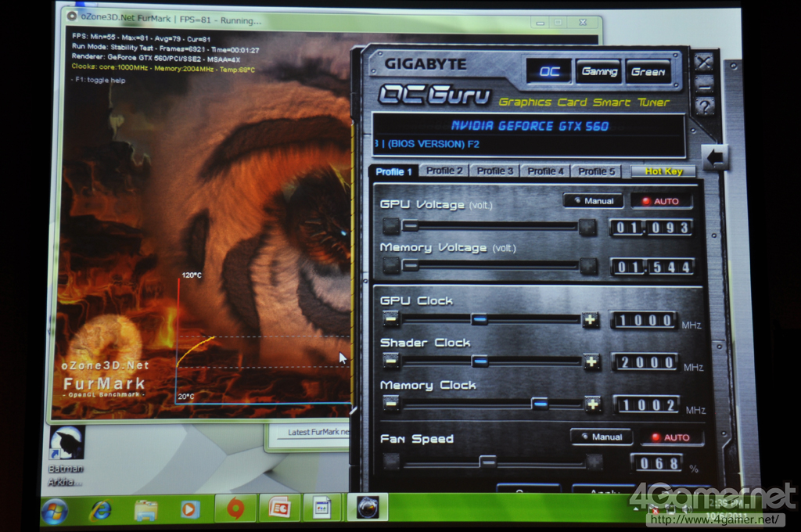Click the Fan Speed value 068
Image resolution: width=801 pixels, height=532 pixels.
(659, 463)
